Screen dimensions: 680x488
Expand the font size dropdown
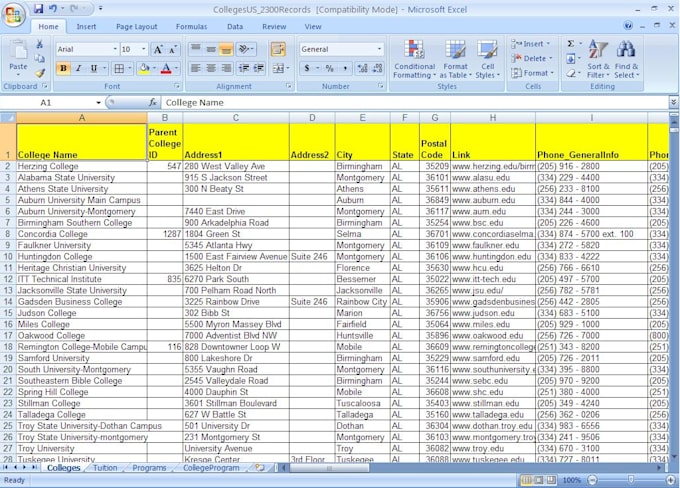point(142,49)
